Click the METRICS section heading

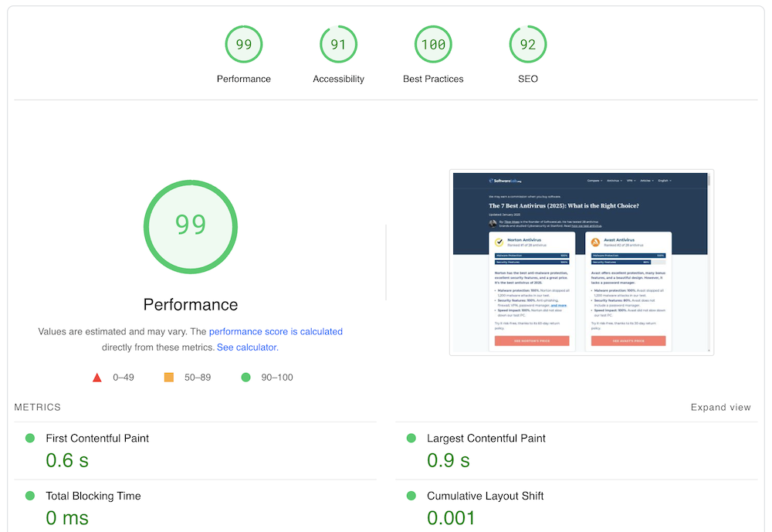37,407
